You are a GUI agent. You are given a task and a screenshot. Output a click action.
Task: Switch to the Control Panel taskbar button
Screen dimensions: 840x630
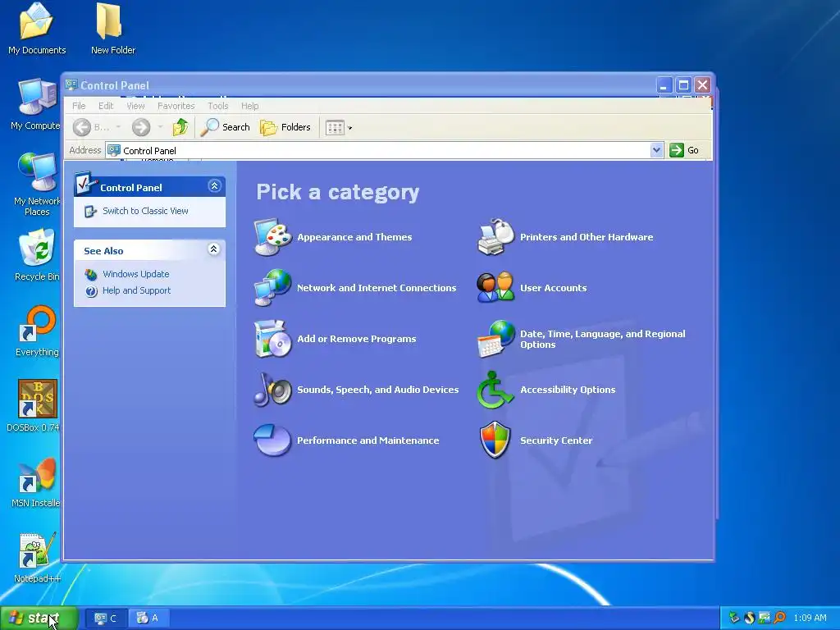coord(106,619)
